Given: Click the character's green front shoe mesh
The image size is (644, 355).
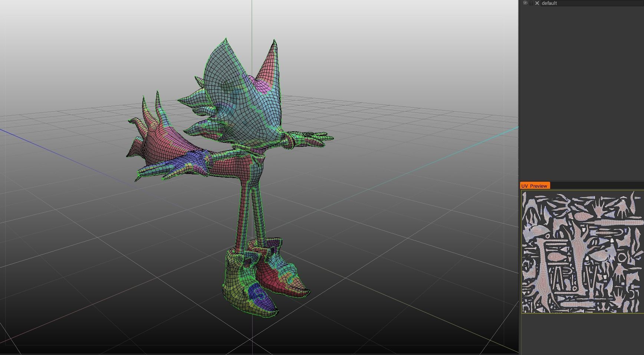Looking at the screenshot, I should 250,284.
